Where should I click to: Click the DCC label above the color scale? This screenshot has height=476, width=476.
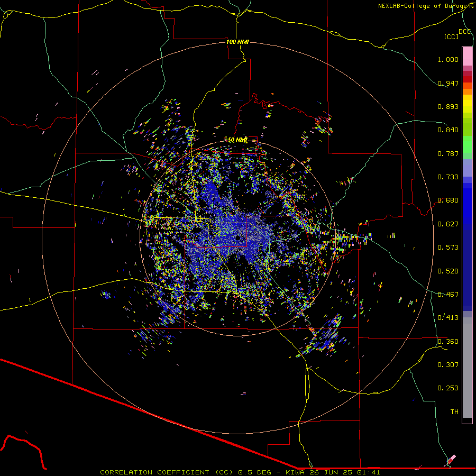coord(464,32)
